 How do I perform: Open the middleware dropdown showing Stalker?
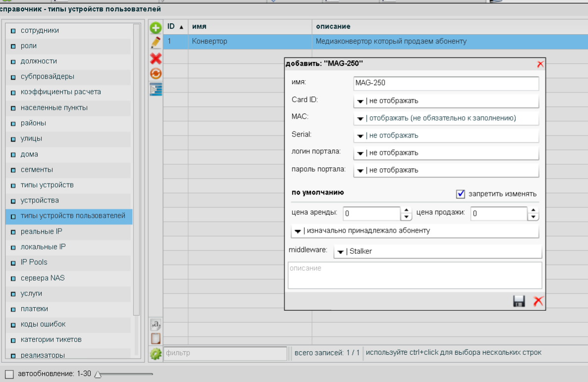pyautogui.click(x=438, y=251)
